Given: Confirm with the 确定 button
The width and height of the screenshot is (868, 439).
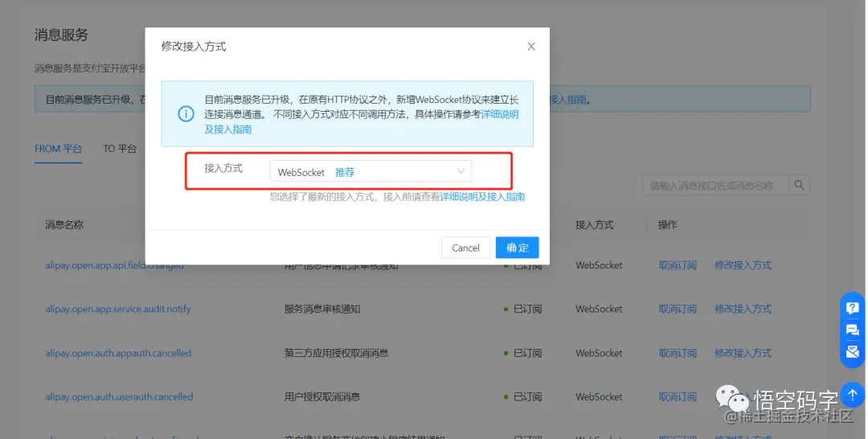Looking at the screenshot, I should click(x=517, y=248).
